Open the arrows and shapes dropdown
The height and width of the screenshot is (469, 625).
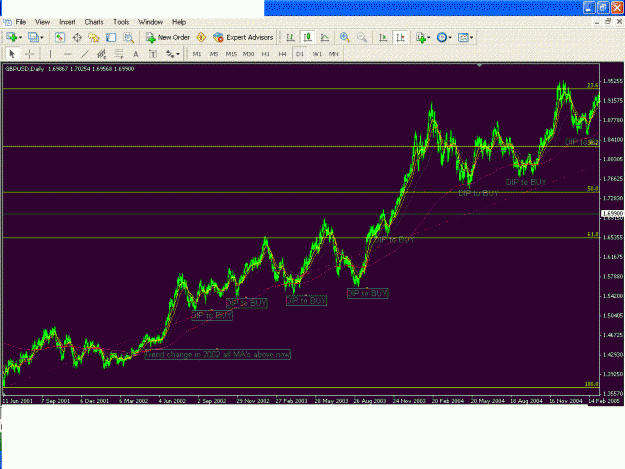173,54
